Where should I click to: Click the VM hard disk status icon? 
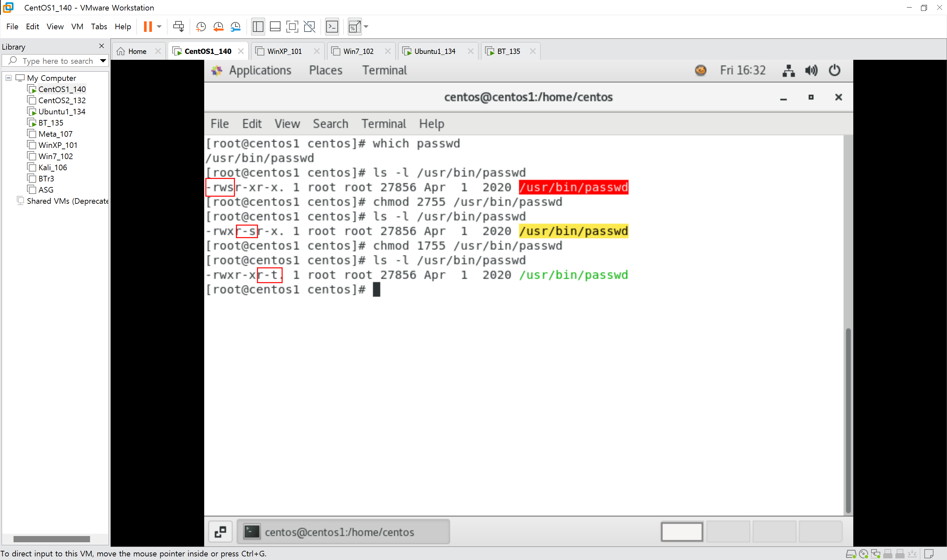point(851,554)
